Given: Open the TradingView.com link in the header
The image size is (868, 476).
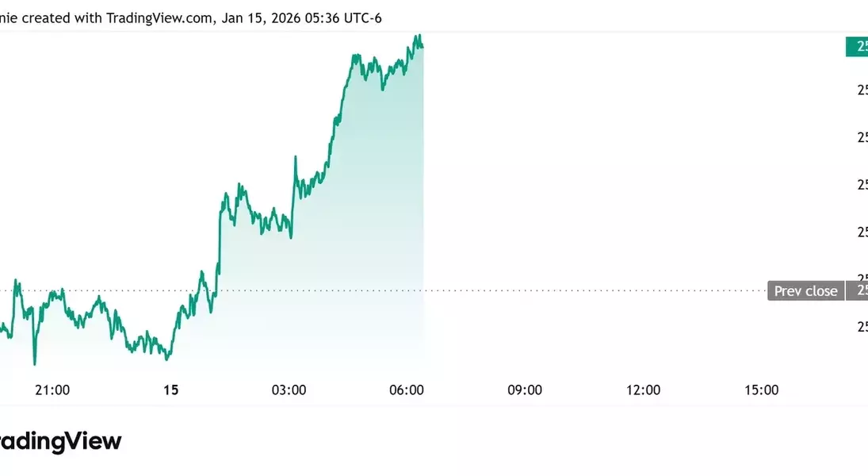Looking at the screenshot, I should click(x=159, y=17).
